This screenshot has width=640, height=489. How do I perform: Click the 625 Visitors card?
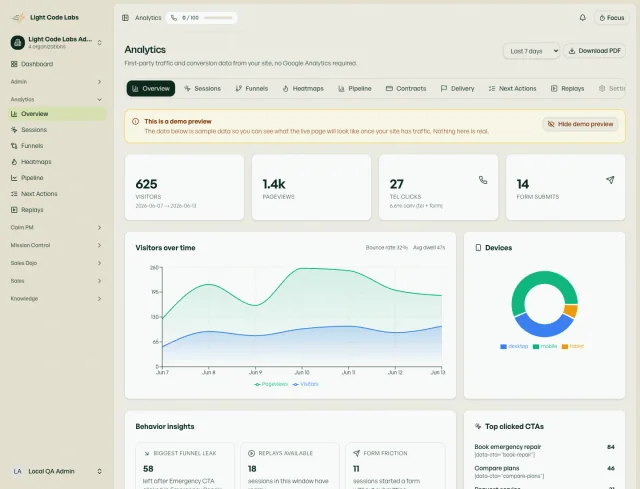(x=184, y=187)
